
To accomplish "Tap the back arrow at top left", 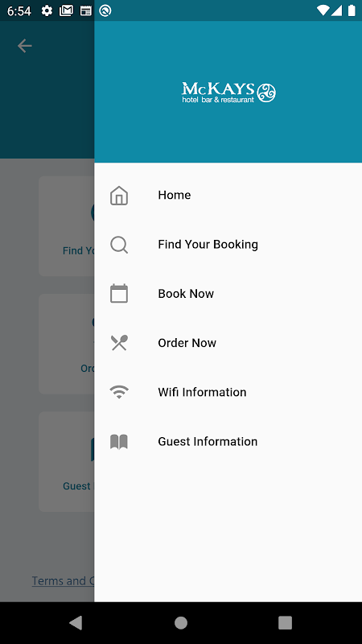I will pos(25,46).
